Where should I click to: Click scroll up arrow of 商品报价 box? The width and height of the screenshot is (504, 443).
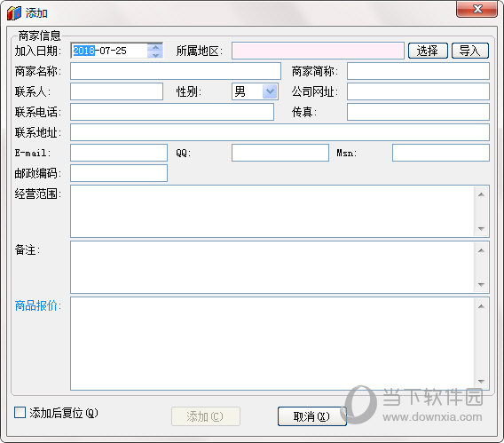coord(481,306)
